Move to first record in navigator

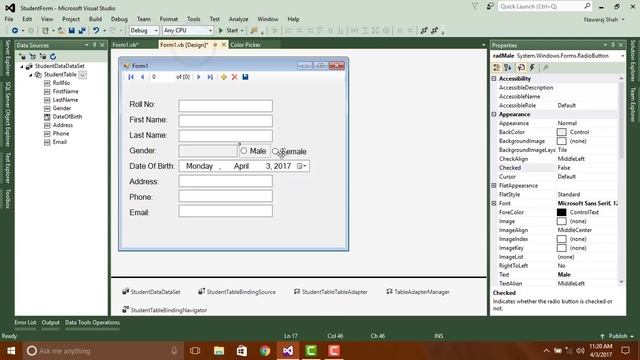coord(131,77)
